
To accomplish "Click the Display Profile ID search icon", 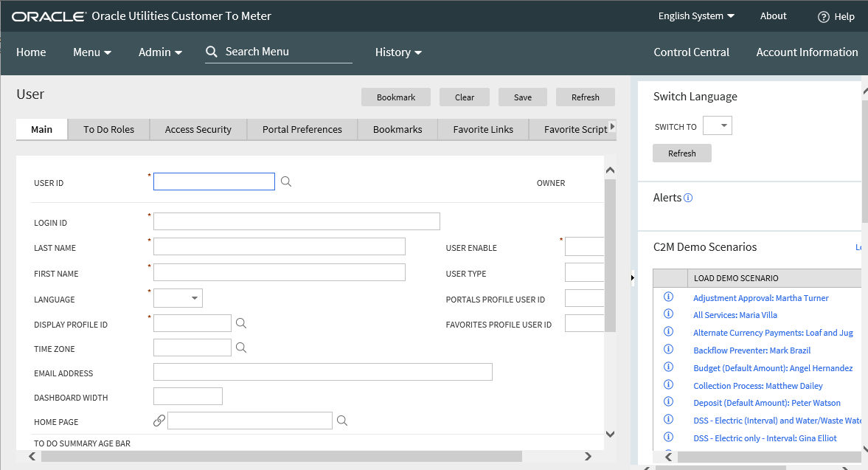I will click(241, 323).
